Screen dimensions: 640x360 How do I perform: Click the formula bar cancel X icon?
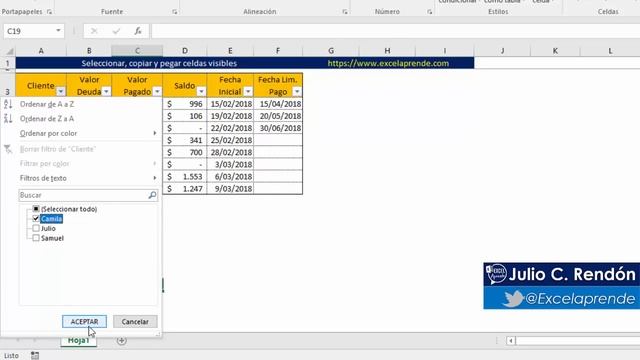coord(94,31)
